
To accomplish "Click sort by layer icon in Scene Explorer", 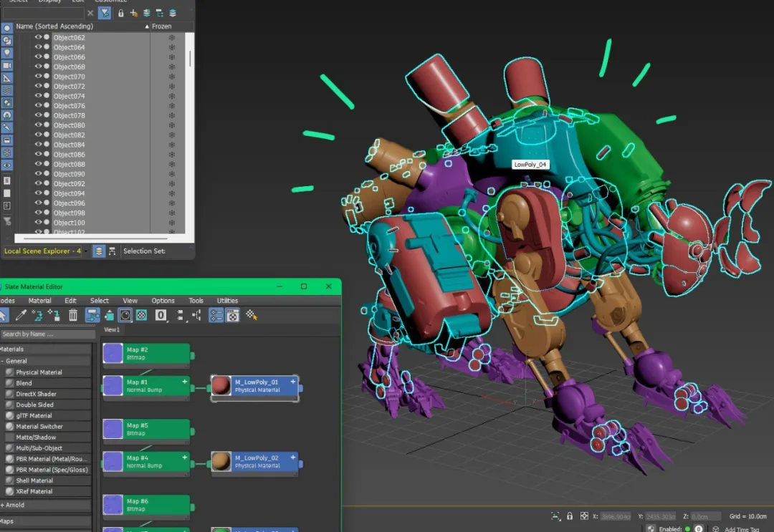I will click(x=99, y=251).
